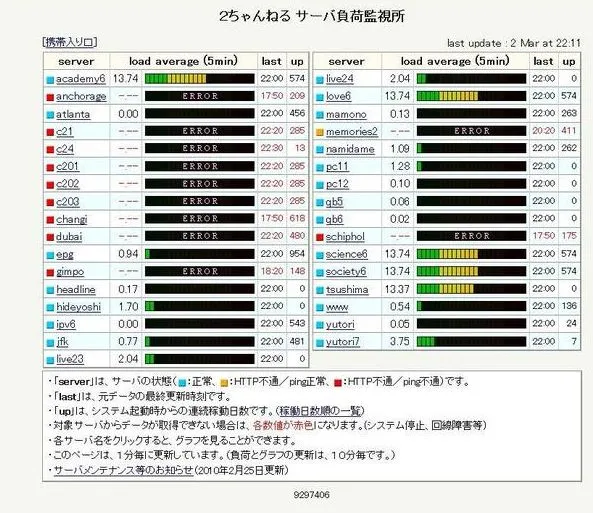Click the blue status icon for live24
Image resolution: width=593 pixels, height=513 pixels.
pos(320,80)
